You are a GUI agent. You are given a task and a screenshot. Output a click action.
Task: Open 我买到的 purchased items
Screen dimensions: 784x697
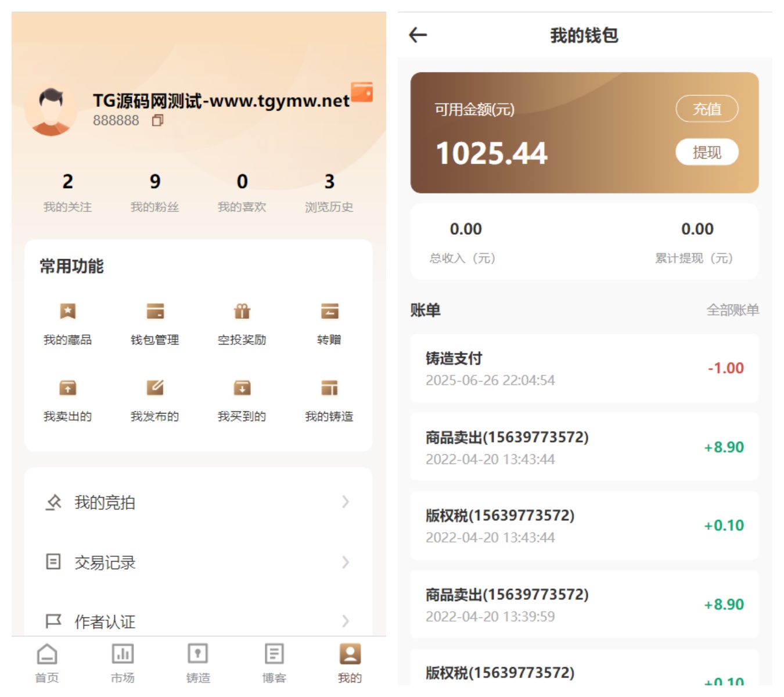[242, 388]
